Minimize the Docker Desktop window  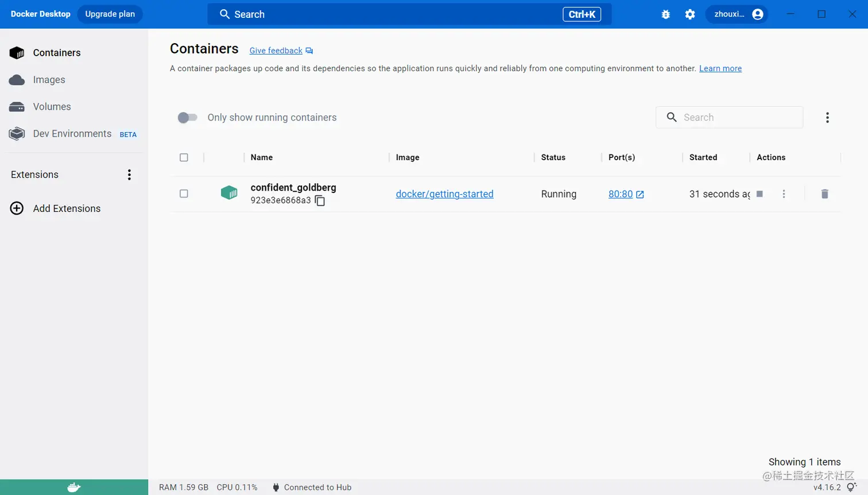[x=790, y=14]
